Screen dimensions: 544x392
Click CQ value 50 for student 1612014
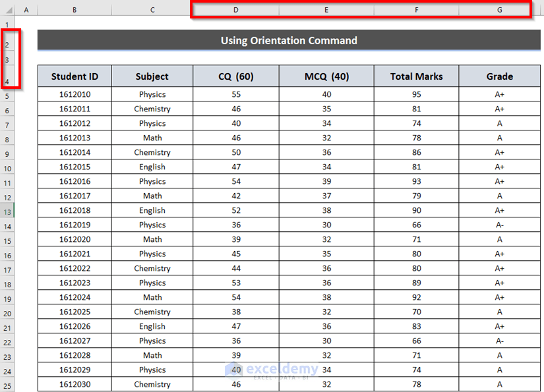pos(236,152)
